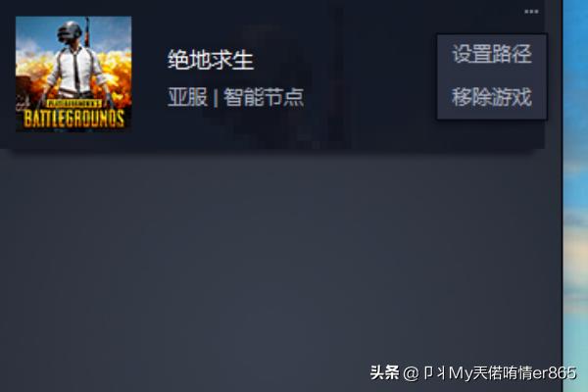Click the 头条 watermark logo text
The image size is (588, 392).
[385, 372]
